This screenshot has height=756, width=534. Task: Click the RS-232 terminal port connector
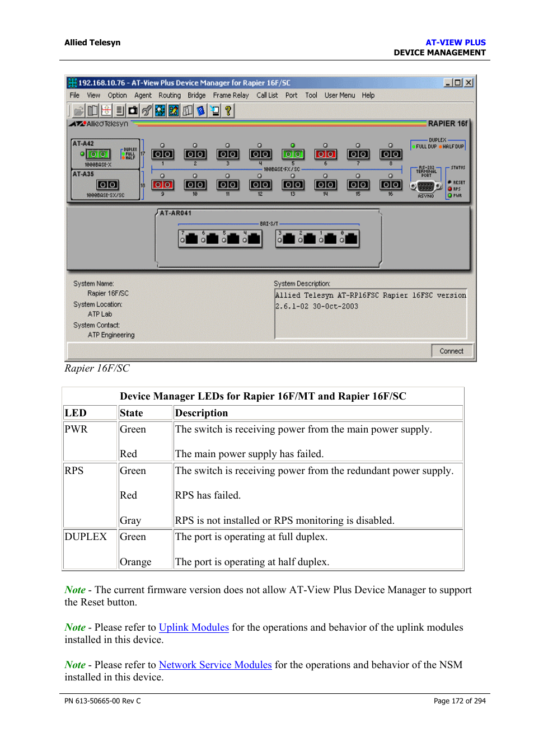point(425,187)
